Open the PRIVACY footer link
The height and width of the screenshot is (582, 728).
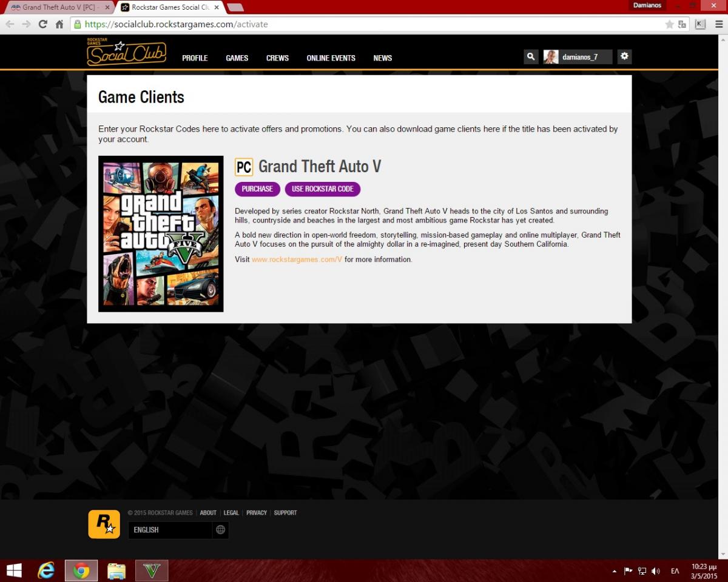pos(257,513)
